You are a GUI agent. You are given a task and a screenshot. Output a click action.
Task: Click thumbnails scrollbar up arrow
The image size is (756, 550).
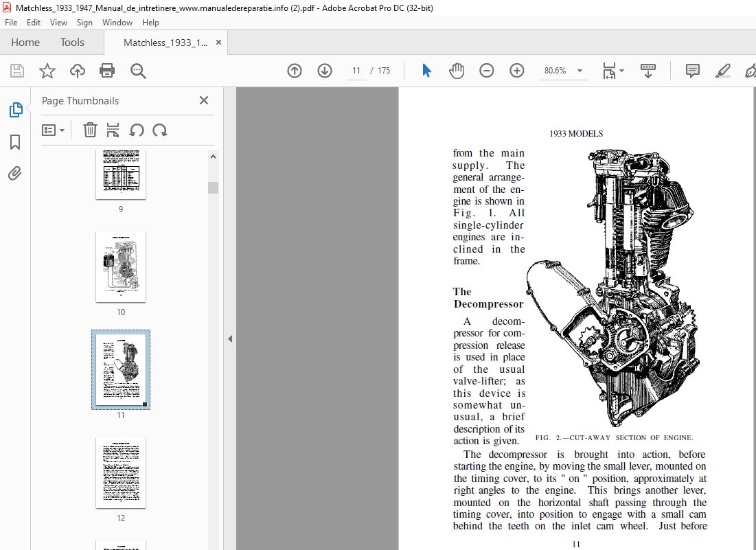[213, 157]
